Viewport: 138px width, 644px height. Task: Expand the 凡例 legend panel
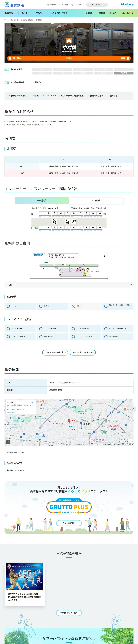[69, 285]
